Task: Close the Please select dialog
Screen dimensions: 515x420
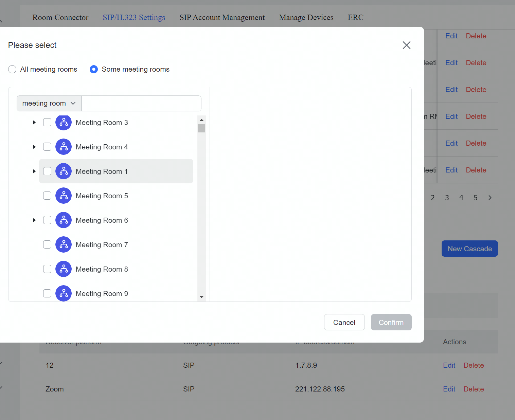Action: [407, 45]
